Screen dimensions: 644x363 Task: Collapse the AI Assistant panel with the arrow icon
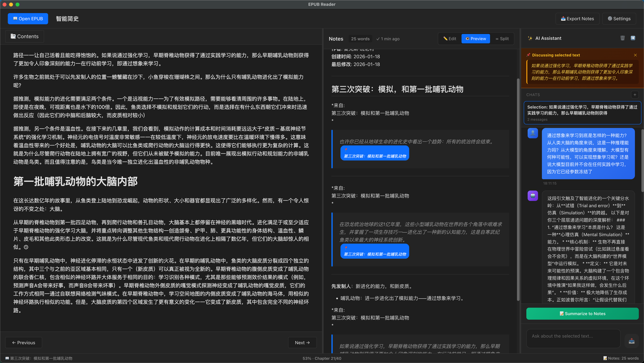[x=633, y=38]
